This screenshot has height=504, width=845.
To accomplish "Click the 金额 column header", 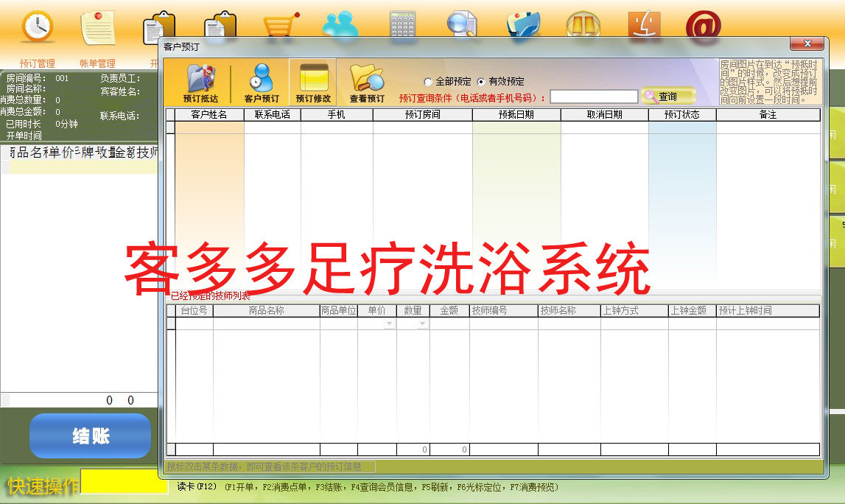I will tap(449, 310).
